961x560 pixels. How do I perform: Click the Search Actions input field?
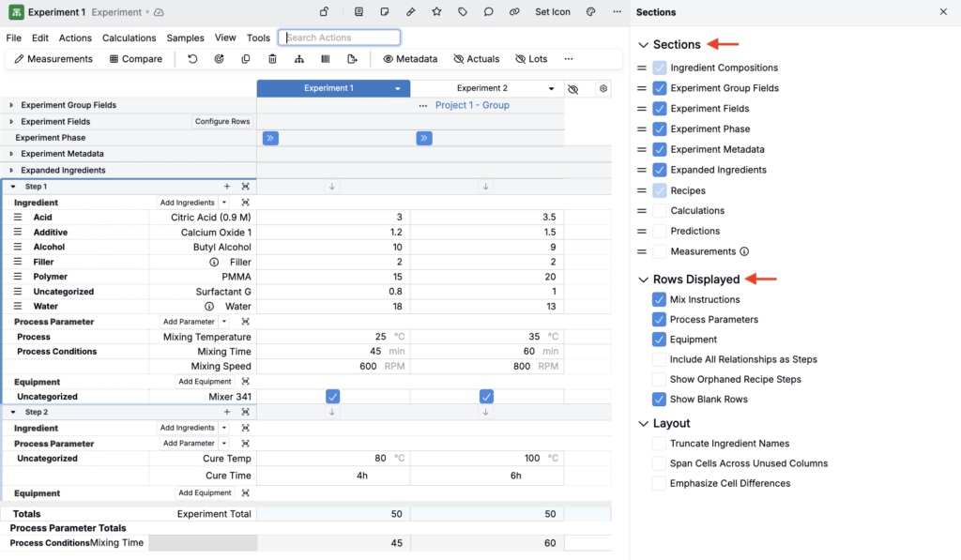coord(340,38)
